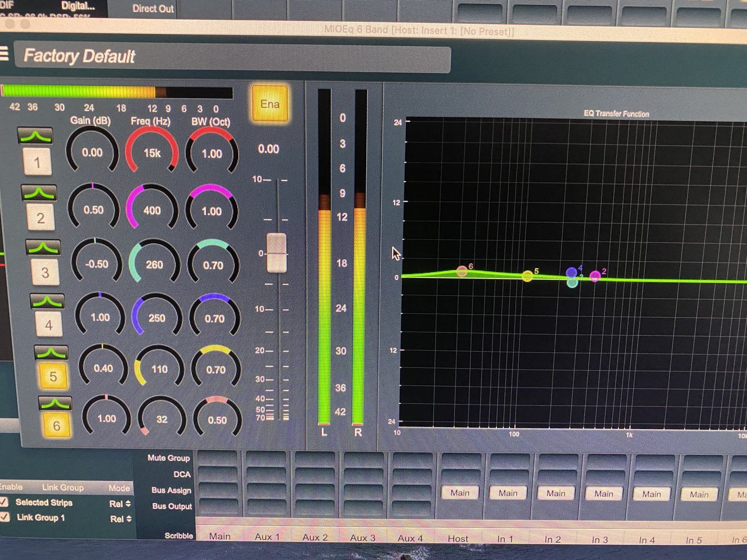Click the Direct Out button

(153, 8)
